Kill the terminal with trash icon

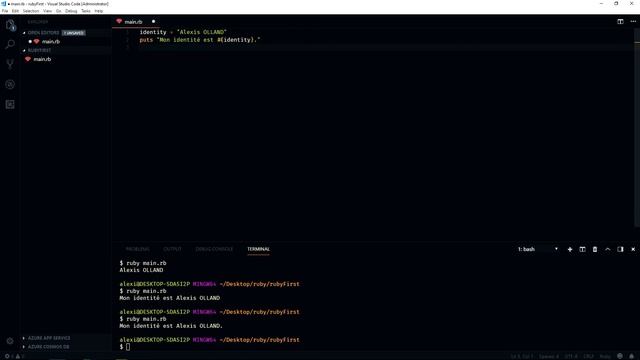(595, 249)
